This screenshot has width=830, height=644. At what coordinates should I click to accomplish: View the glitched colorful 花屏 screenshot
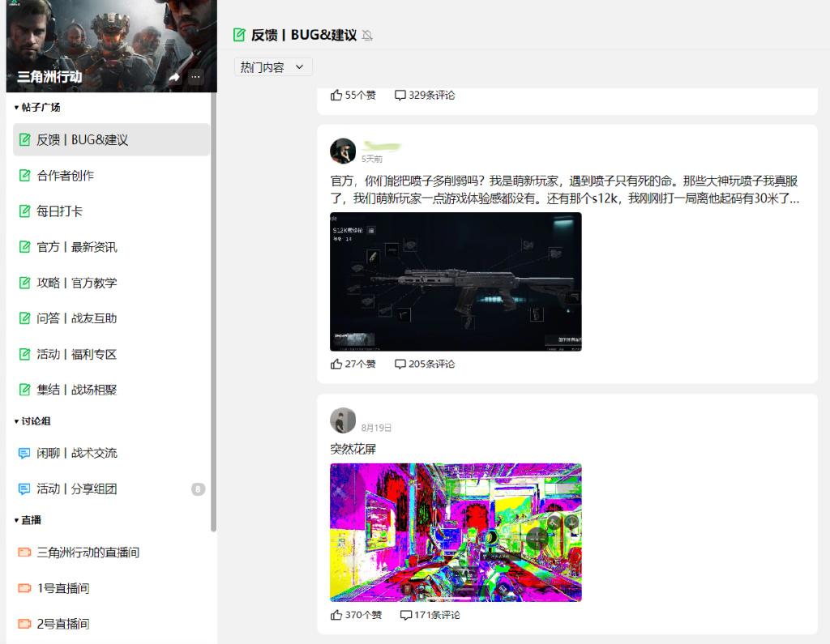(456, 532)
